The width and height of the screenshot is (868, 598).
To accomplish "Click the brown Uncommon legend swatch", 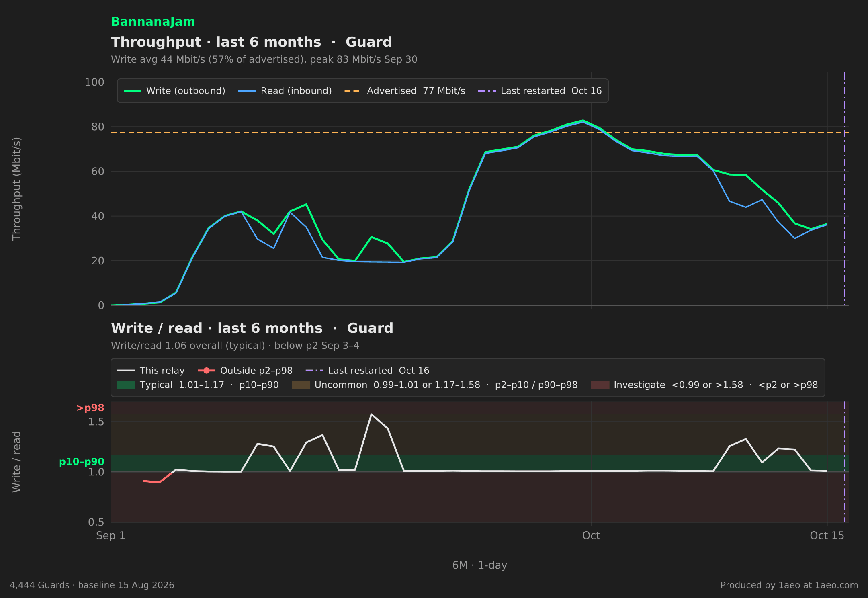I will point(301,385).
